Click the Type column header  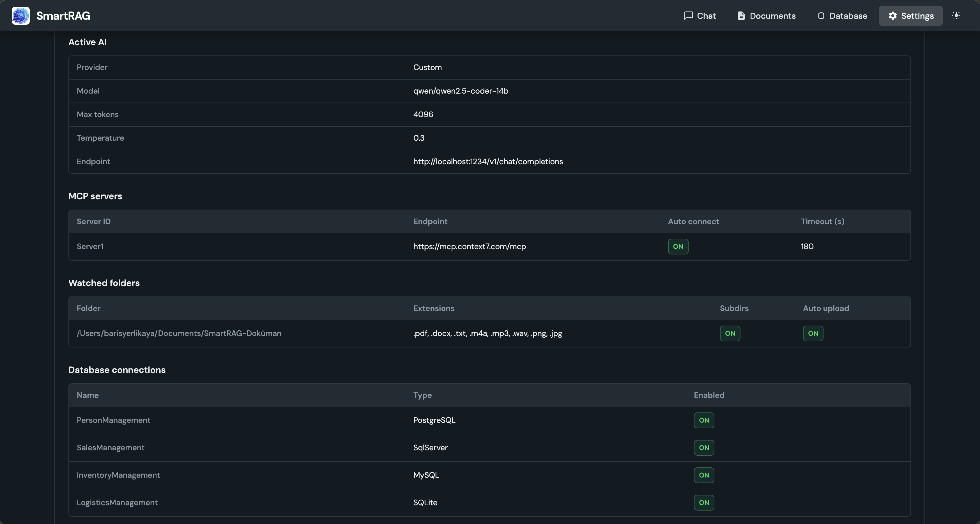pyautogui.click(x=422, y=395)
